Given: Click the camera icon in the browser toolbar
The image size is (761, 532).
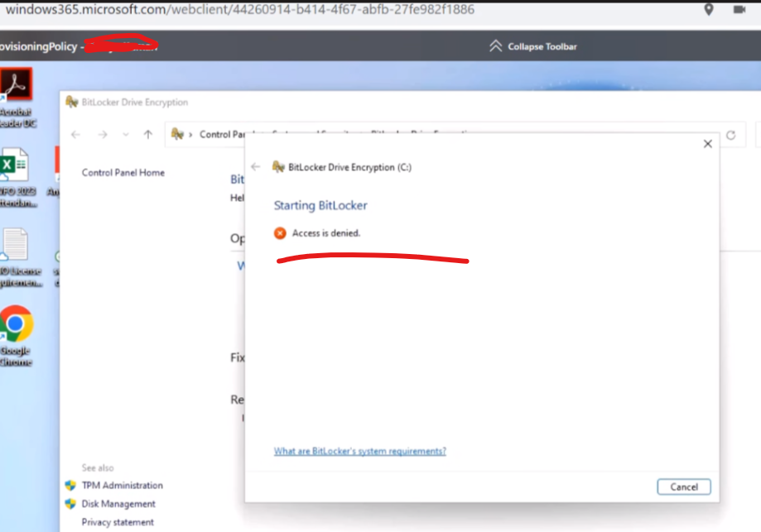Looking at the screenshot, I should [x=739, y=9].
